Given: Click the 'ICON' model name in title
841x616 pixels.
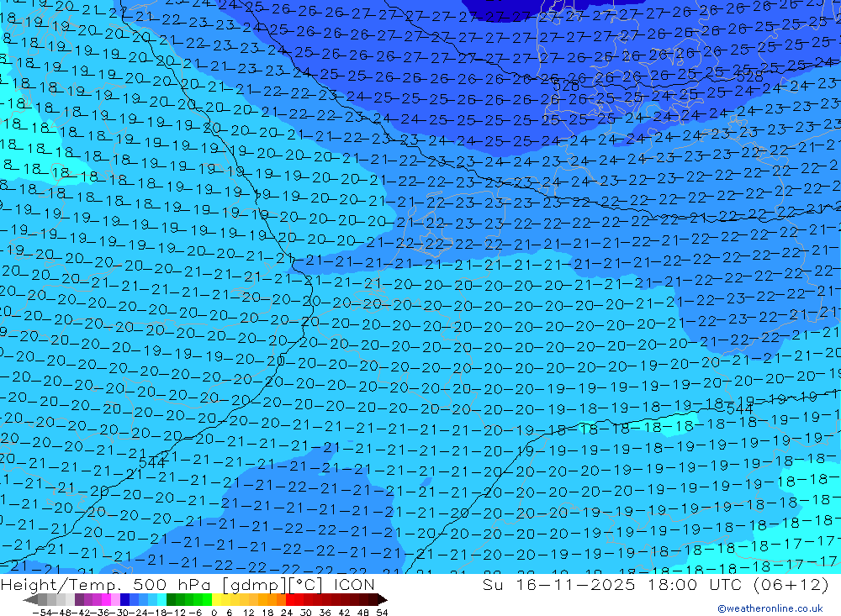Looking at the screenshot, I should click(354, 584).
